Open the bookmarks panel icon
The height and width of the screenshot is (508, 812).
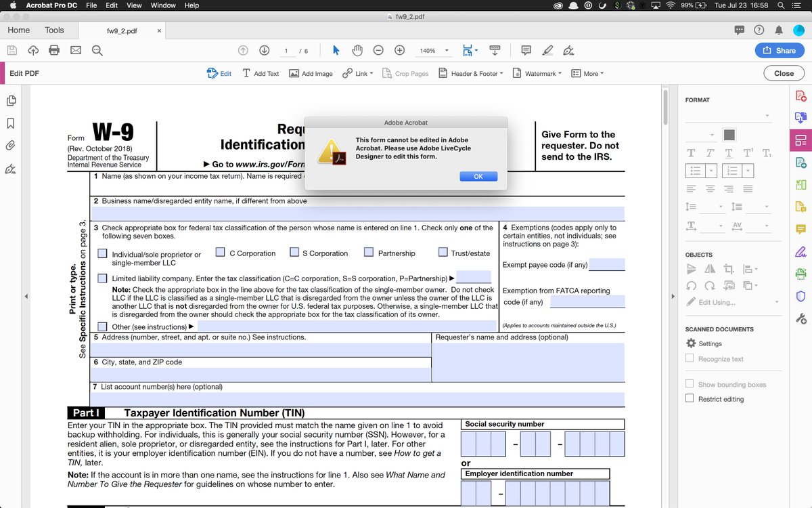(11, 123)
